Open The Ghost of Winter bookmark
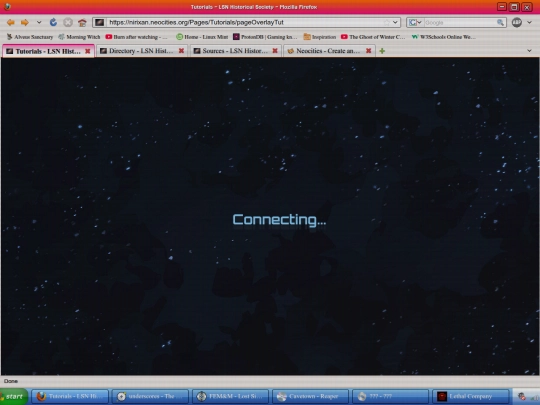Image resolution: width=540 pixels, height=405 pixels. (x=373, y=37)
